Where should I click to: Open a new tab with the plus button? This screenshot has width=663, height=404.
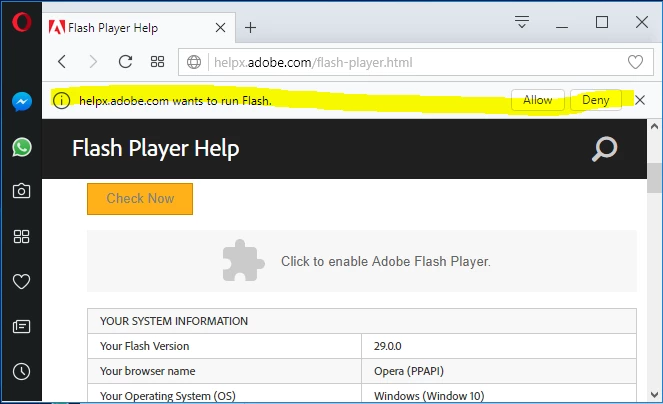[x=250, y=27]
